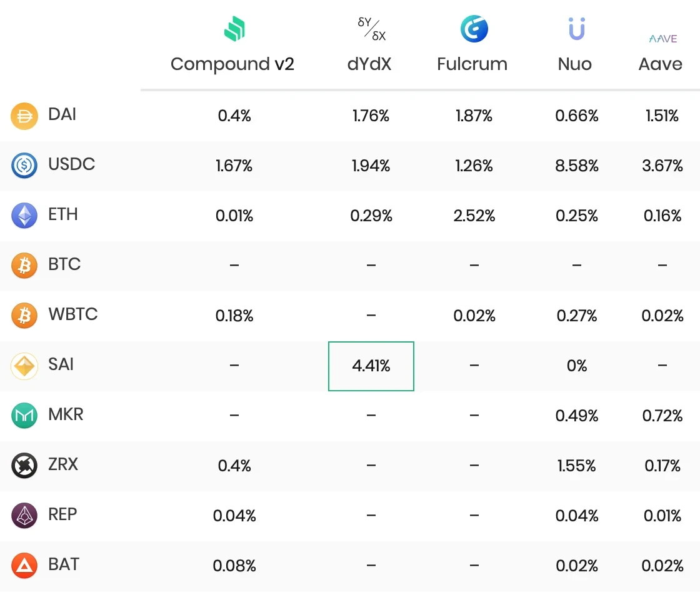Click the 0.02% WBTC Fulcrum rate
700x592 pixels.
click(474, 316)
